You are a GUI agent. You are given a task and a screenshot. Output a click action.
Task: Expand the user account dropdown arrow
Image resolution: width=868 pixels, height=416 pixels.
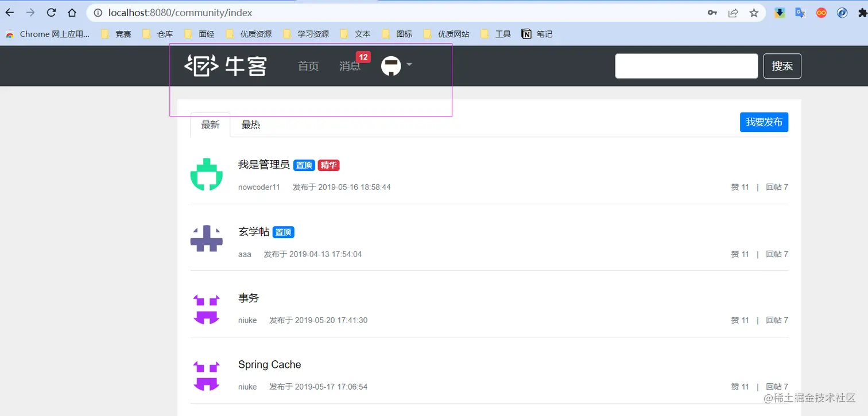pyautogui.click(x=409, y=65)
